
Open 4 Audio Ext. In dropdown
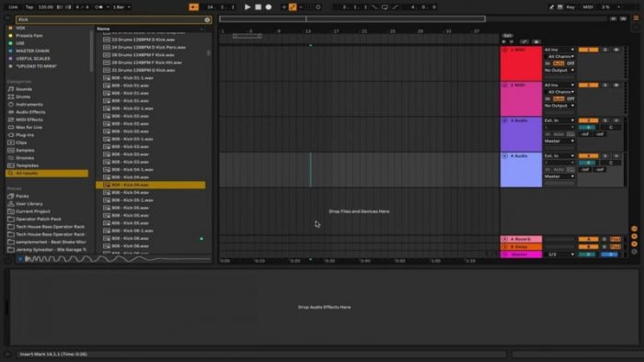(559, 156)
